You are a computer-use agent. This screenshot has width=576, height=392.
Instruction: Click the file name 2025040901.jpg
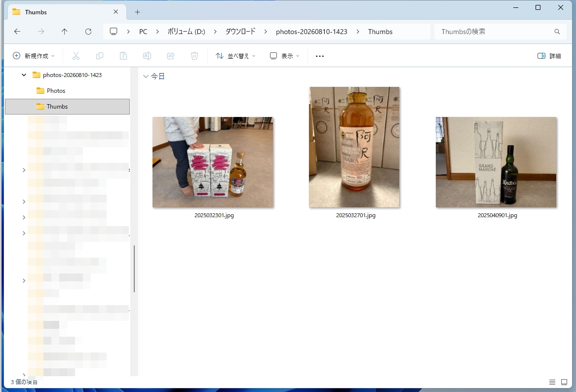click(498, 215)
